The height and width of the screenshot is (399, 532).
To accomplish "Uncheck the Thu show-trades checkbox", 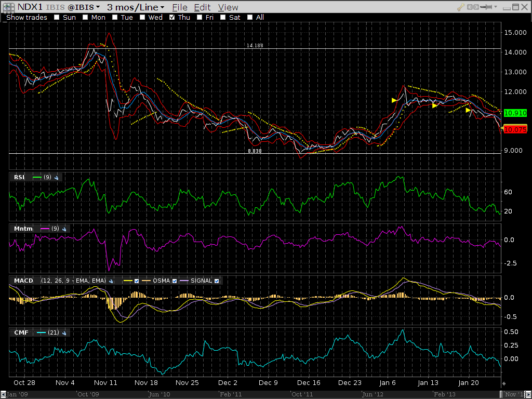I will pos(172,17).
